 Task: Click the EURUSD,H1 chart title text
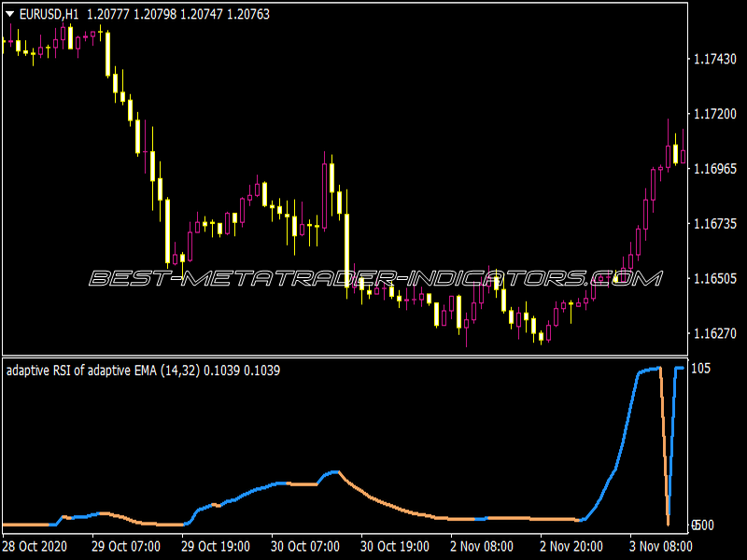coord(49,14)
